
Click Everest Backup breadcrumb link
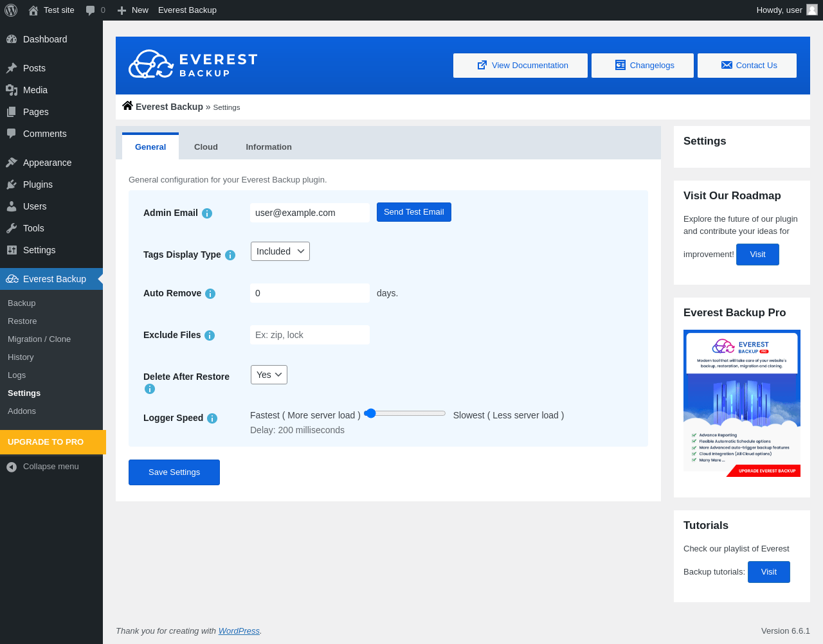tap(169, 107)
